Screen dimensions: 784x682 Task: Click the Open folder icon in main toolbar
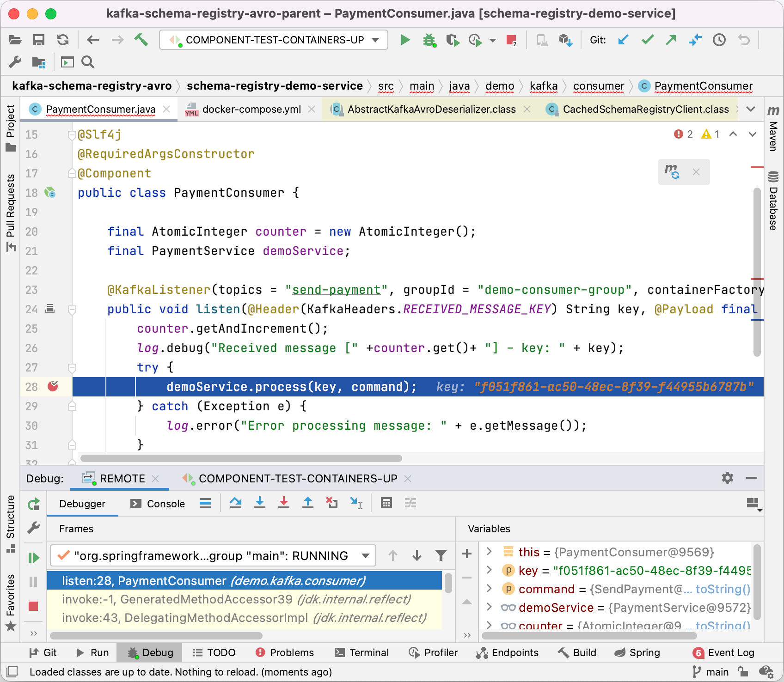[15, 40]
